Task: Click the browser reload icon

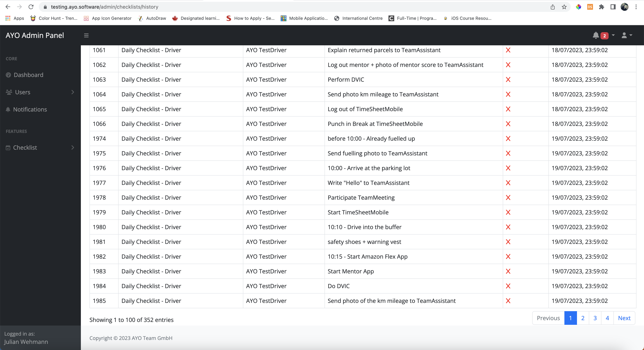Action: [x=31, y=7]
